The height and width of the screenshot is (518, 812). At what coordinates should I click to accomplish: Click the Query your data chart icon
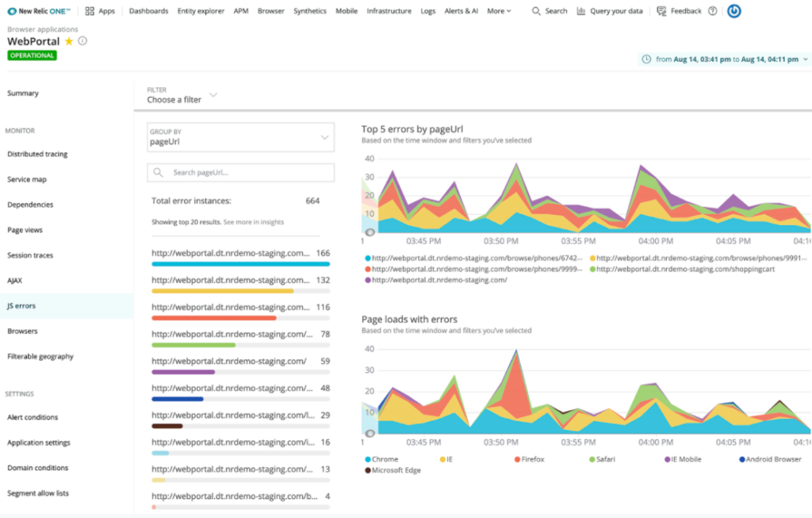pos(581,11)
